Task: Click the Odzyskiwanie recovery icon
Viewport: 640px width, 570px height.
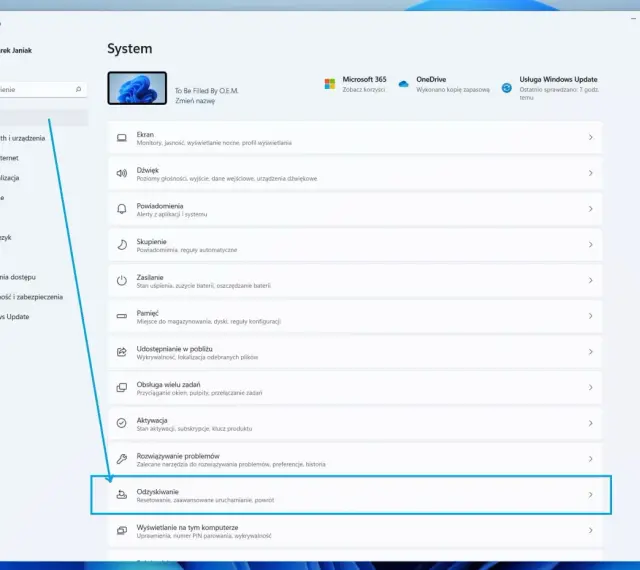Action: 122,494
